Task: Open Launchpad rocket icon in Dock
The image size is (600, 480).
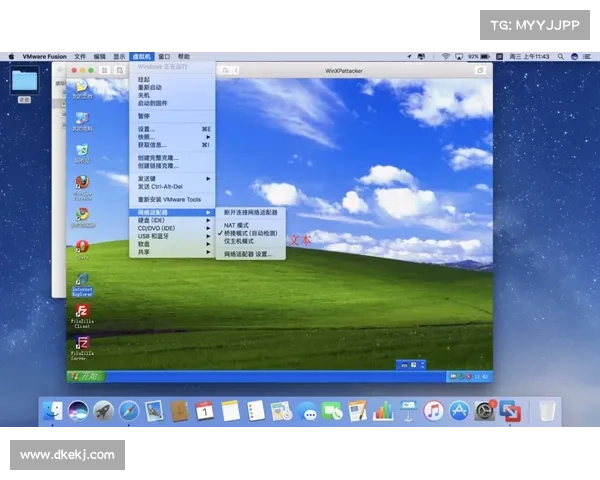Action: click(x=103, y=411)
